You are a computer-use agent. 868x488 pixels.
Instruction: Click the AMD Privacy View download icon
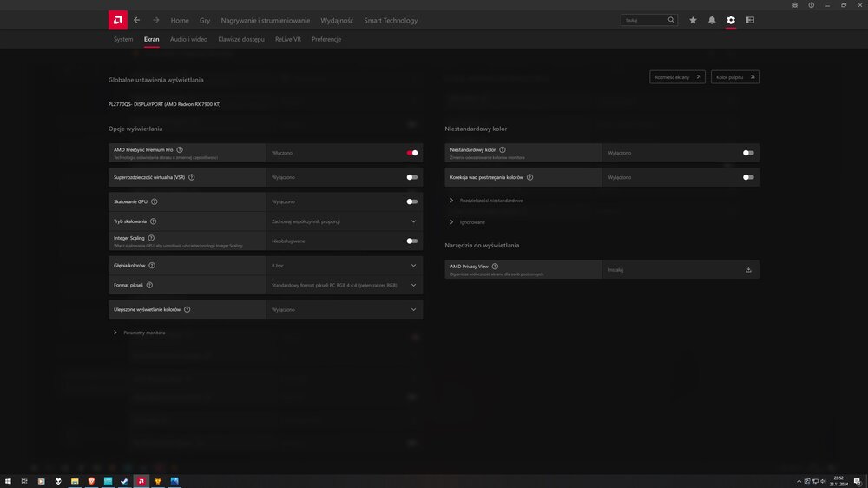(x=748, y=270)
